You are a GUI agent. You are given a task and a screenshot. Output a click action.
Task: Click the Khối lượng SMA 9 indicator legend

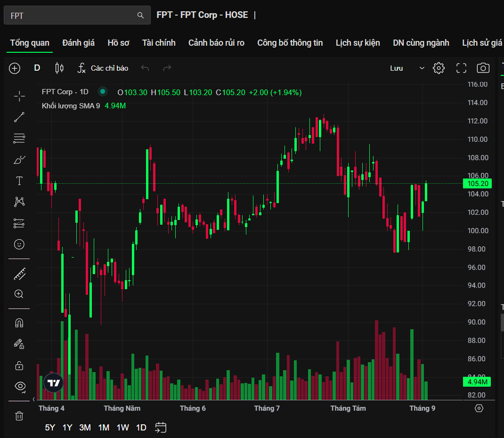(71, 105)
